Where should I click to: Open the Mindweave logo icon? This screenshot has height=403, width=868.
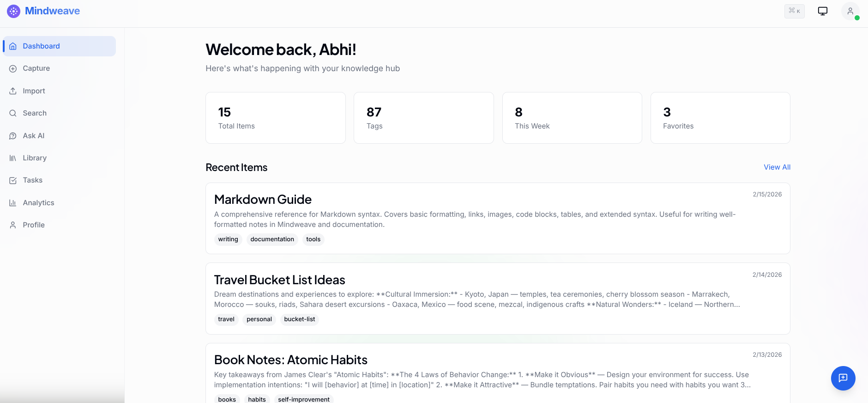pyautogui.click(x=13, y=11)
